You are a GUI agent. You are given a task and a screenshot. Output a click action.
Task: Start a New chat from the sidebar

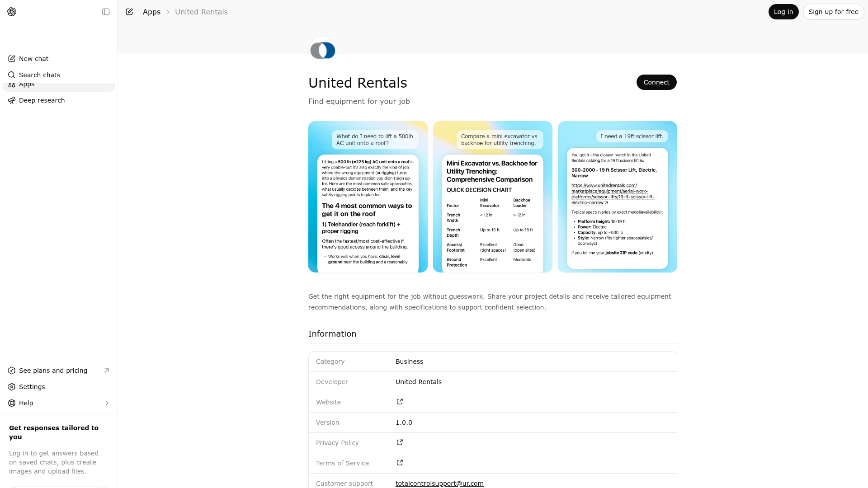[59, 59]
